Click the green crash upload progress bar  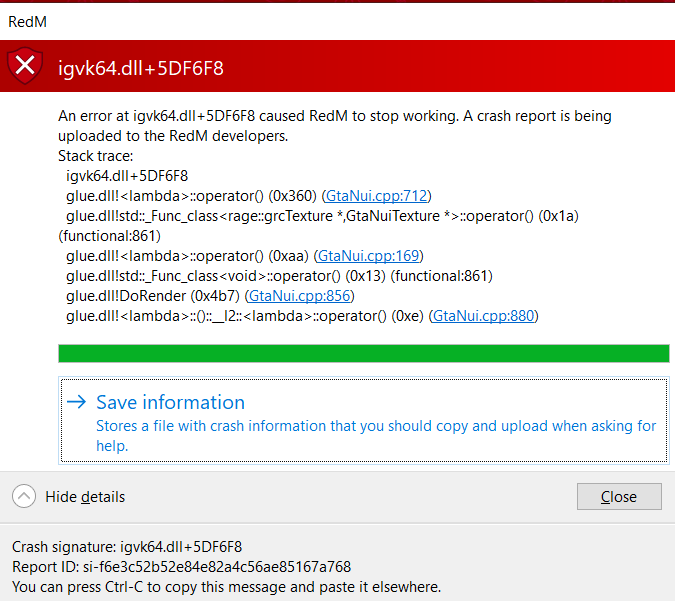363,353
